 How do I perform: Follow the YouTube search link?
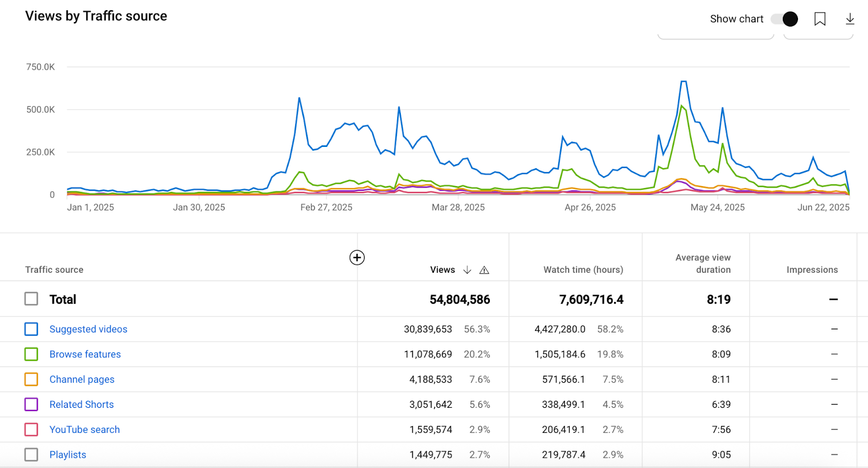coord(85,429)
